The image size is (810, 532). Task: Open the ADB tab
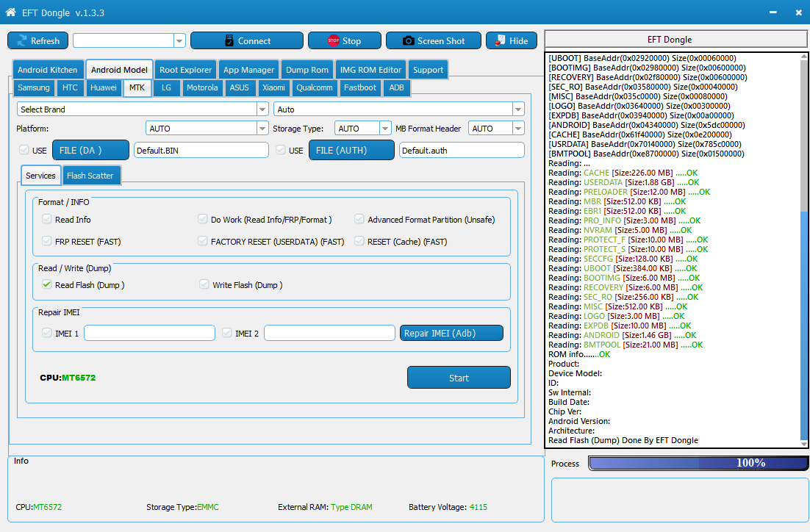click(396, 87)
